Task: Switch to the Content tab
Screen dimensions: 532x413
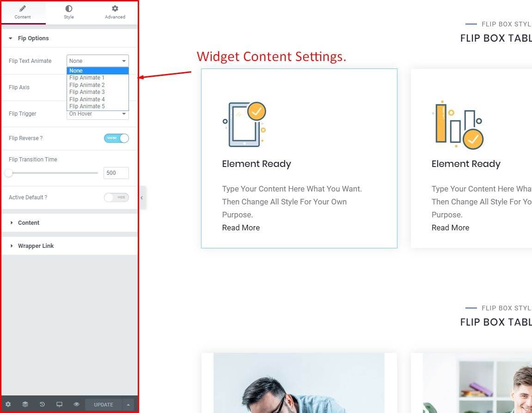Action: [x=23, y=12]
